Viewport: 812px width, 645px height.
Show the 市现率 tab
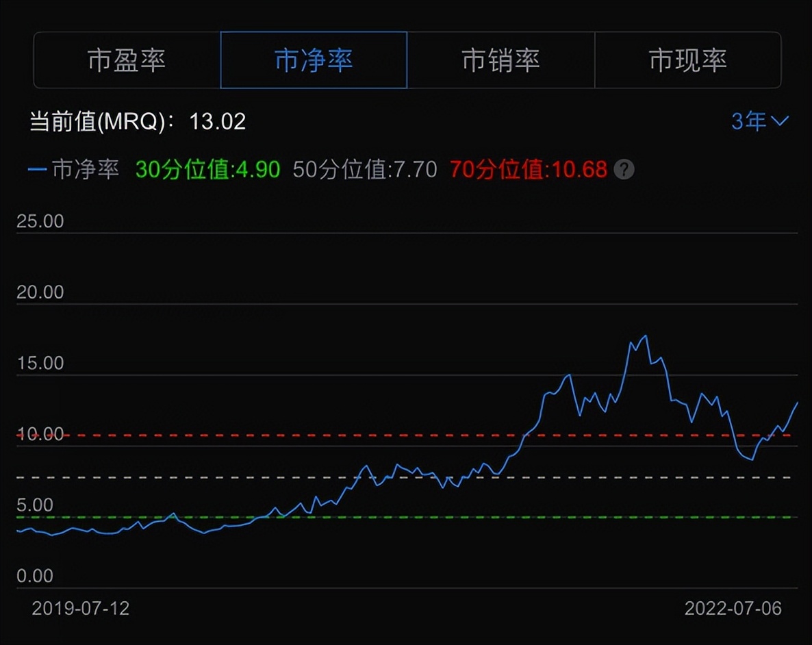(x=687, y=60)
